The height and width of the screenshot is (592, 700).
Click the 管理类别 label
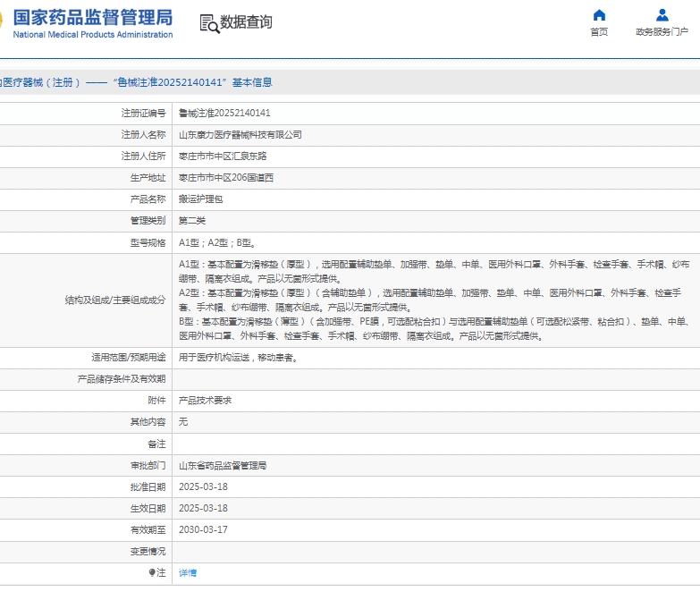pos(148,221)
